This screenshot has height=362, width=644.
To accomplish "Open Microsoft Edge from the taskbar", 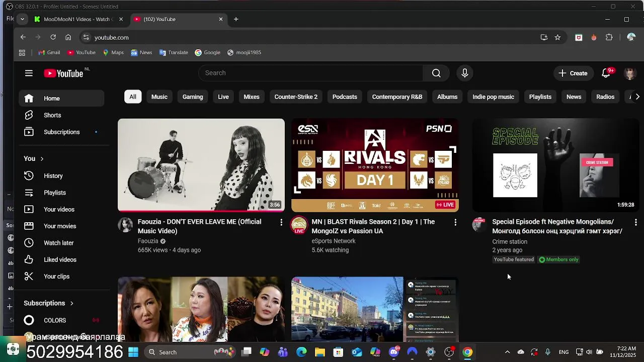I will (301, 352).
